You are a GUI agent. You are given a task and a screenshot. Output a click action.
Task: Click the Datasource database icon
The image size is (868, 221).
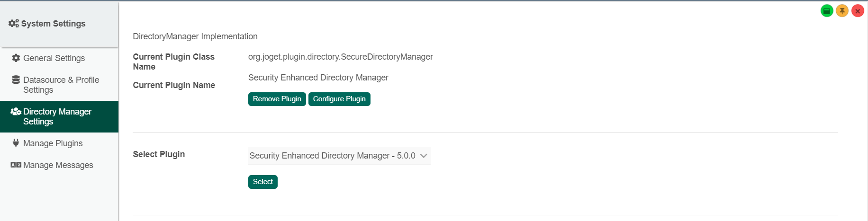(16, 80)
